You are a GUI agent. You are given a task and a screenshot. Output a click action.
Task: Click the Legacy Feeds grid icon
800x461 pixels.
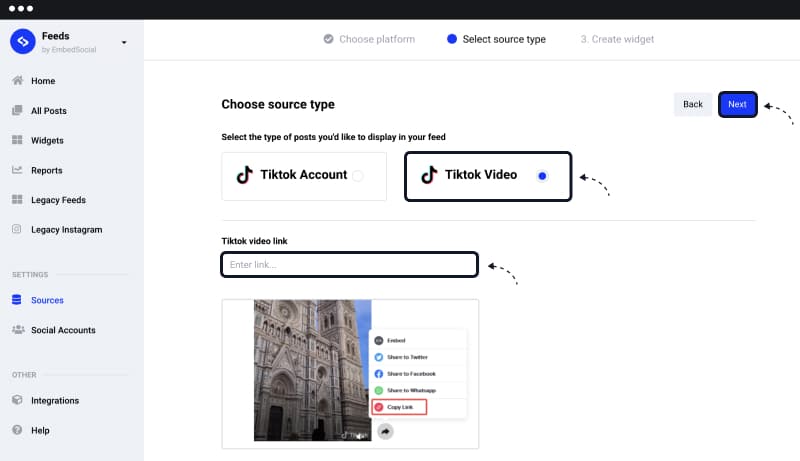pos(17,199)
